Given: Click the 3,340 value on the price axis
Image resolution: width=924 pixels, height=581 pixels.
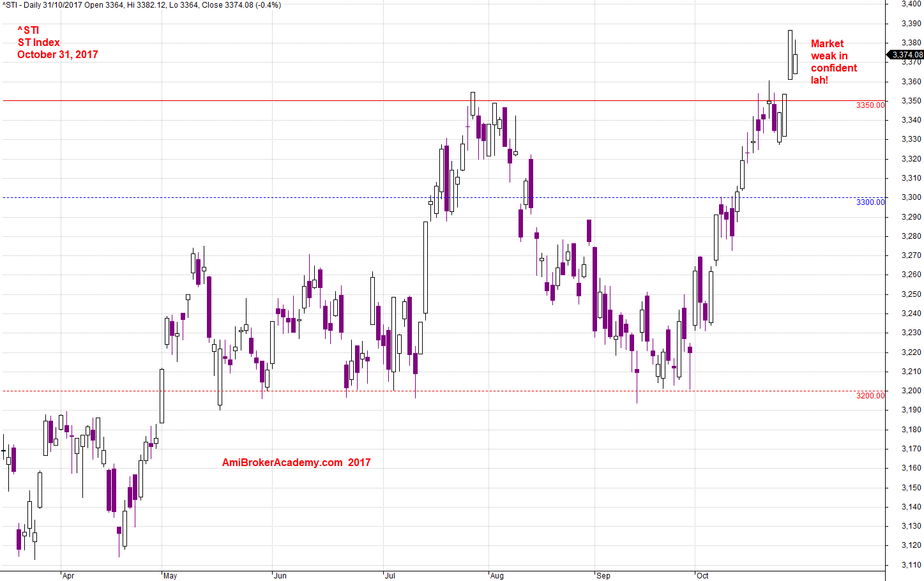Looking at the screenshot, I should pos(911,120).
